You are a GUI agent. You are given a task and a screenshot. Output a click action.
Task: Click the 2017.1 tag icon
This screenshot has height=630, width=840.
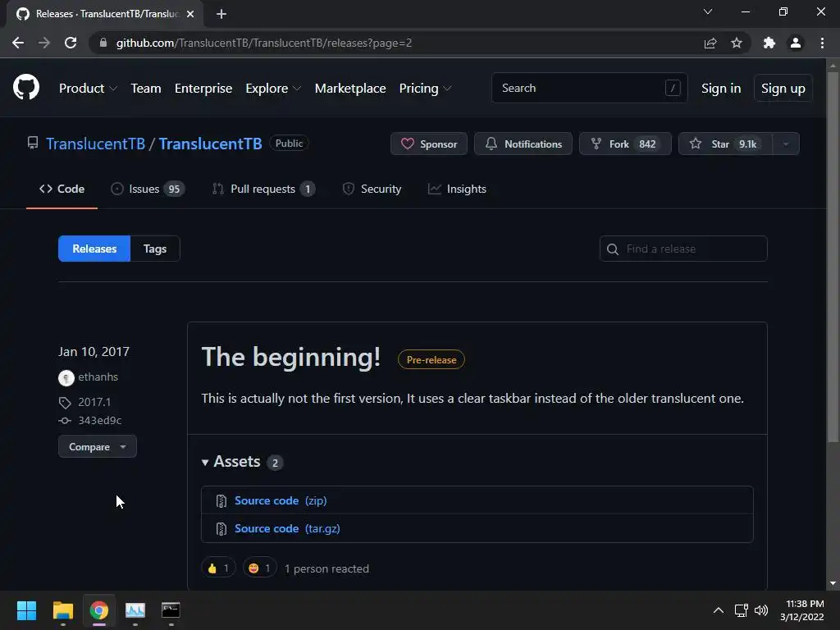64,402
